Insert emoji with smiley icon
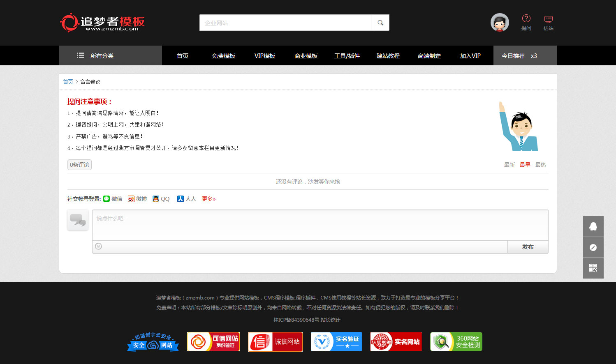 [x=98, y=247]
